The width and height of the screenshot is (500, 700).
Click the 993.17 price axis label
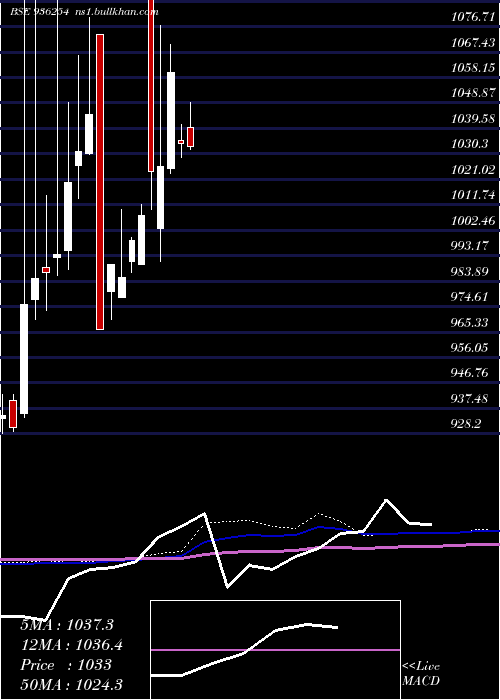[x=470, y=246]
